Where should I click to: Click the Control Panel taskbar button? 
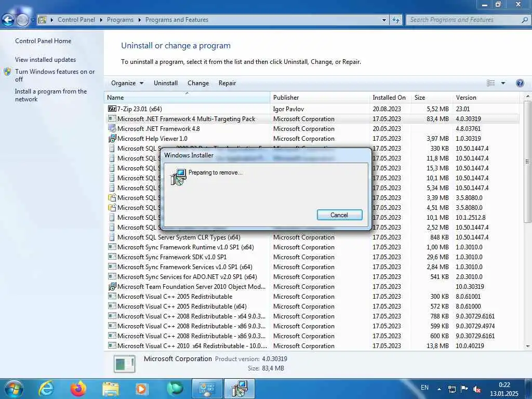(x=207, y=389)
